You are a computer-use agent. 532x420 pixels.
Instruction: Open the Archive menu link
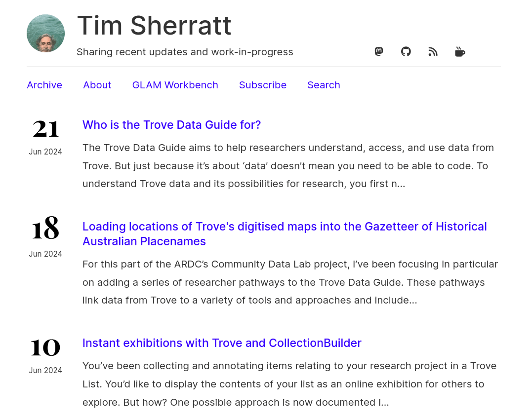click(x=44, y=85)
